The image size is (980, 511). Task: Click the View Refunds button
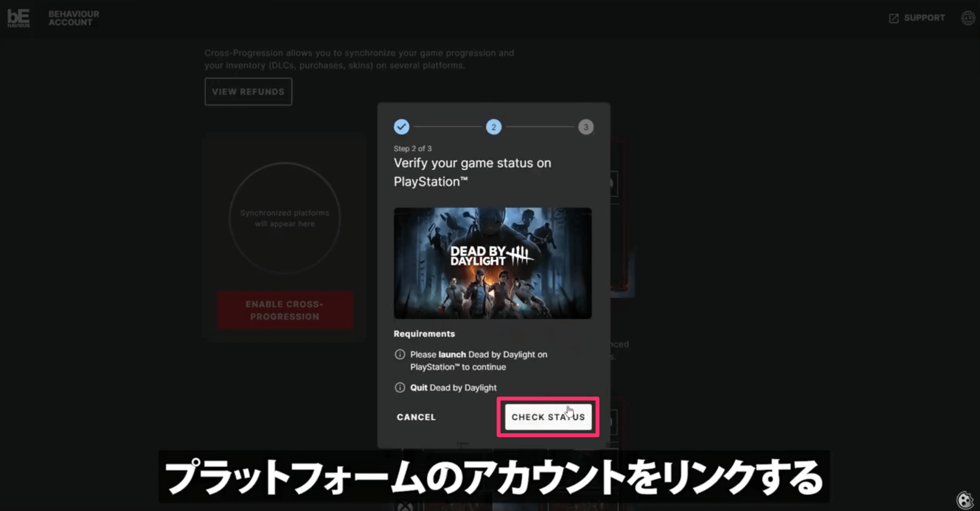click(248, 92)
